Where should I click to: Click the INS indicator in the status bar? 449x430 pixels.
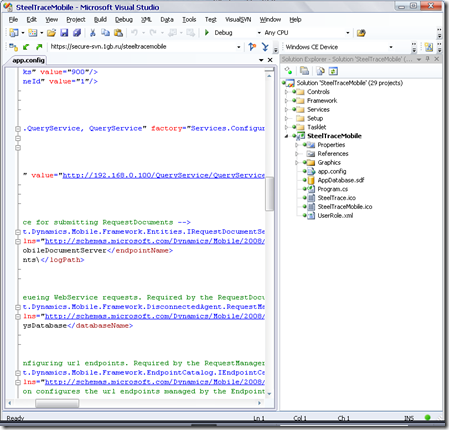[409, 418]
